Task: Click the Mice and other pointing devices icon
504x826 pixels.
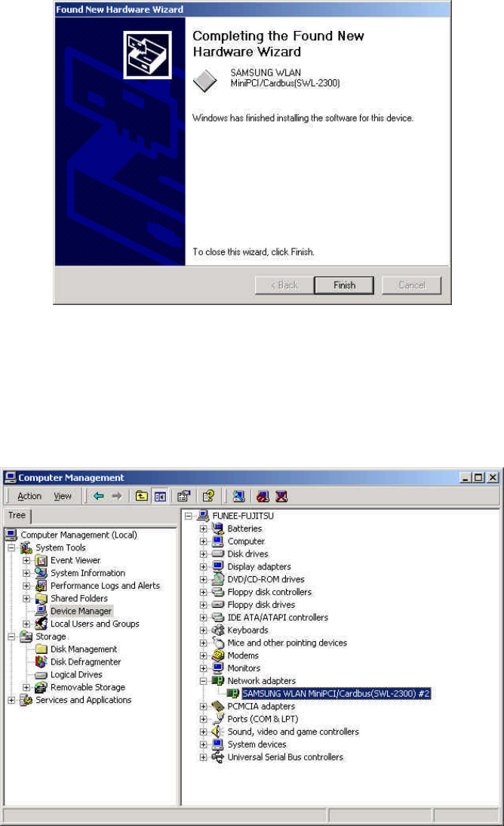Action: click(x=218, y=643)
